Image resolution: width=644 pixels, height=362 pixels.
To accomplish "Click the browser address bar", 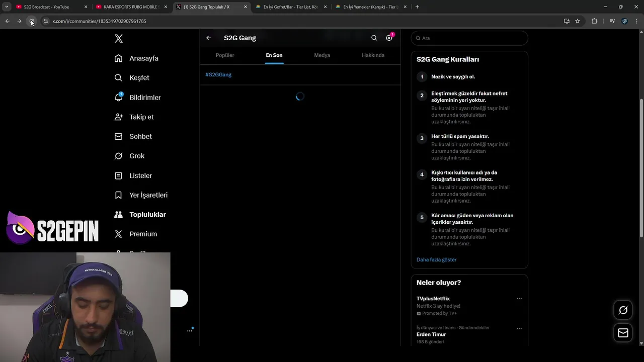I will [302, 21].
